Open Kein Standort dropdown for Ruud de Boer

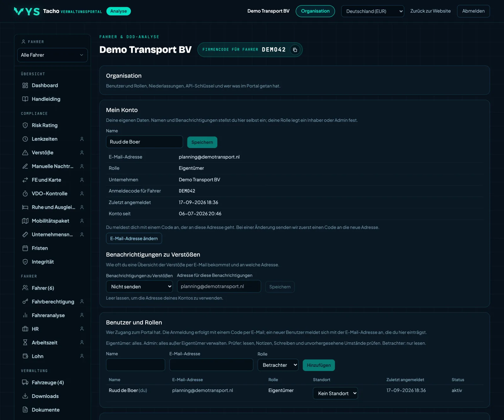coord(335,393)
